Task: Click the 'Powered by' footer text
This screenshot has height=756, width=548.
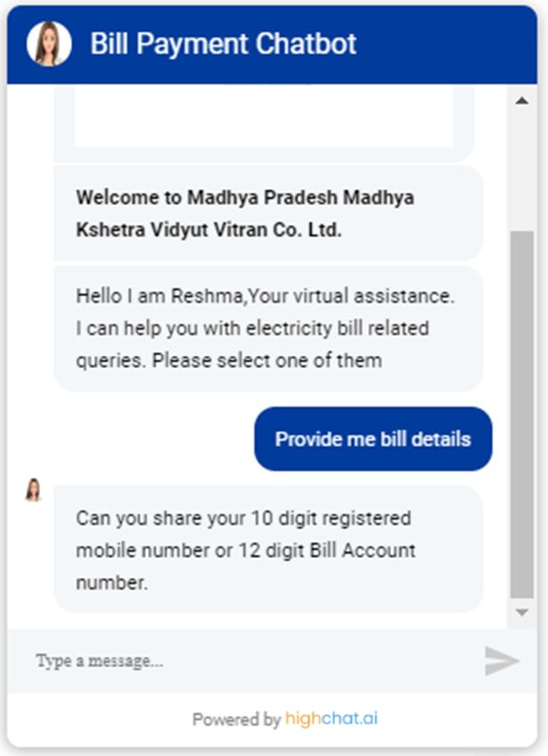Action: click(x=236, y=719)
